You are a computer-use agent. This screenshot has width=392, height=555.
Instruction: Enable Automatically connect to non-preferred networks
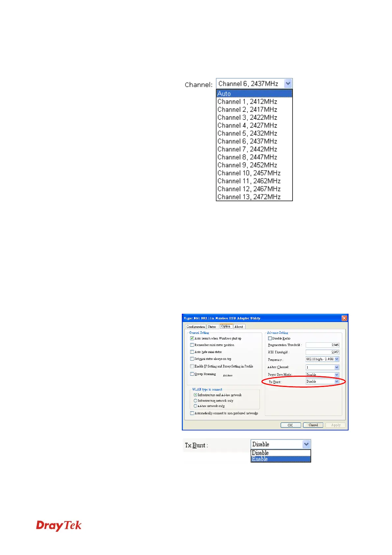pos(192,413)
